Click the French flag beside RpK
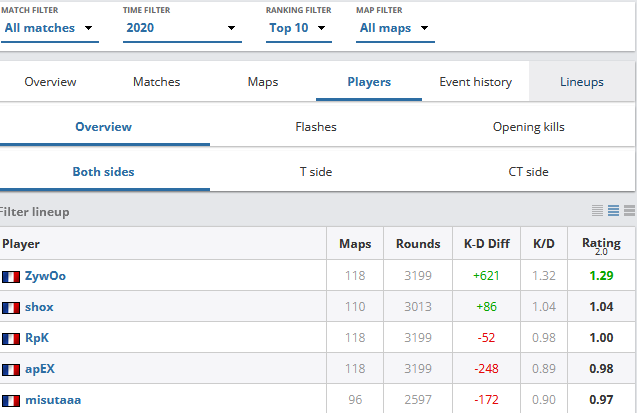637x413 pixels. tap(11, 339)
